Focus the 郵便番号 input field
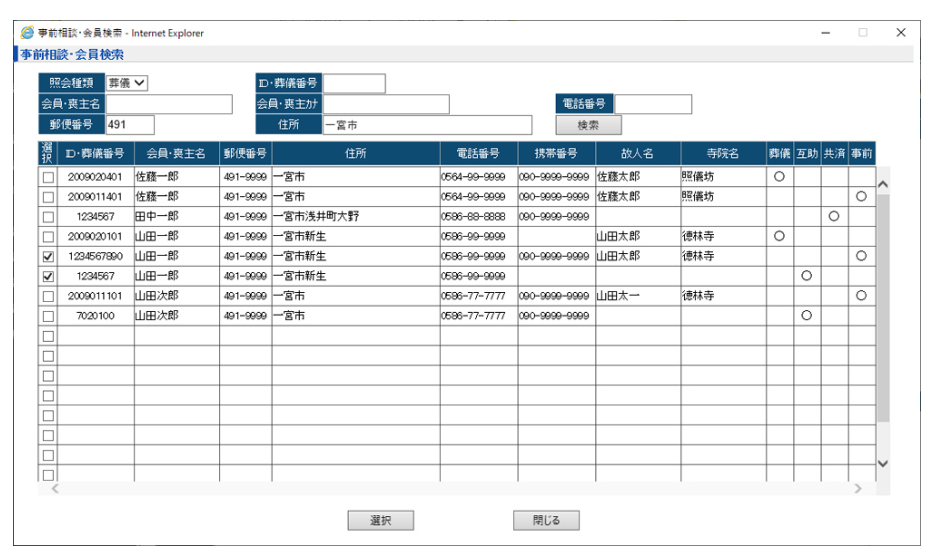The width and height of the screenshot is (931, 559). click(129, 125)
